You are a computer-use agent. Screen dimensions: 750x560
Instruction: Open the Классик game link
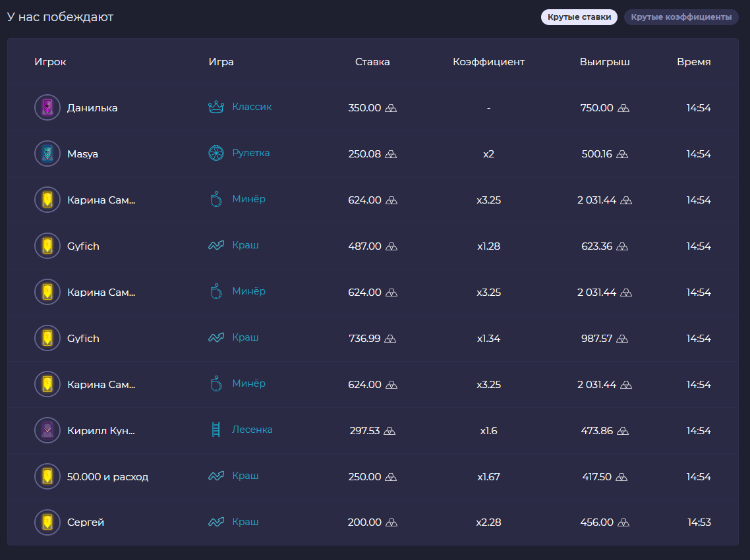[252, 107]
